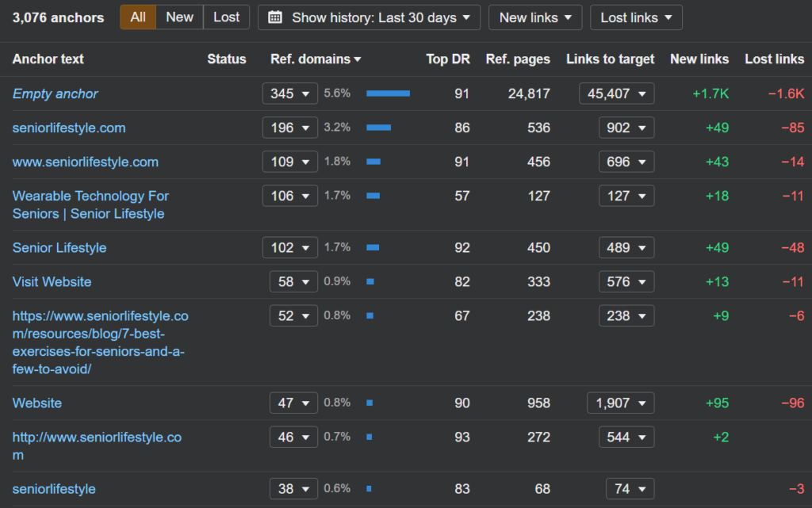Image resolution: width=812 pixels, height=508 pixels.
Task: Click the Lost links column header
Action: click(x=774, y=59)
